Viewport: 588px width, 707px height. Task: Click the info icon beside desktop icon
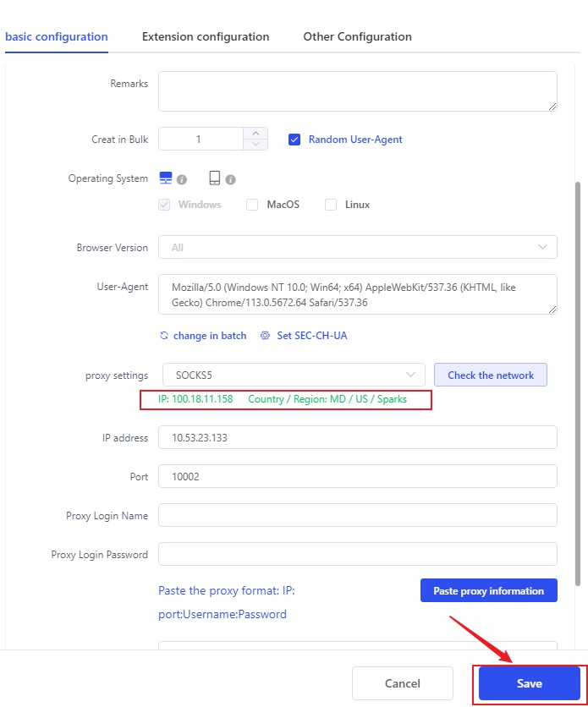(182, 180)
